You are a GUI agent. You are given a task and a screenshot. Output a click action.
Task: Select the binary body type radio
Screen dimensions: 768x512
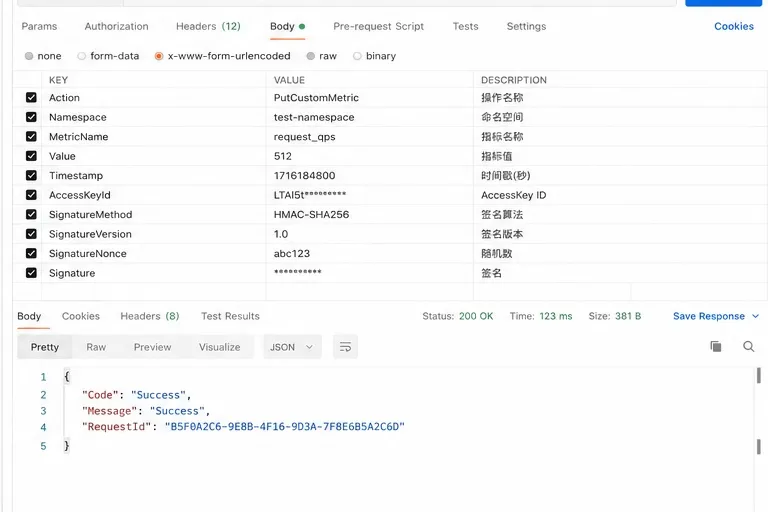(x=357, y=56)
